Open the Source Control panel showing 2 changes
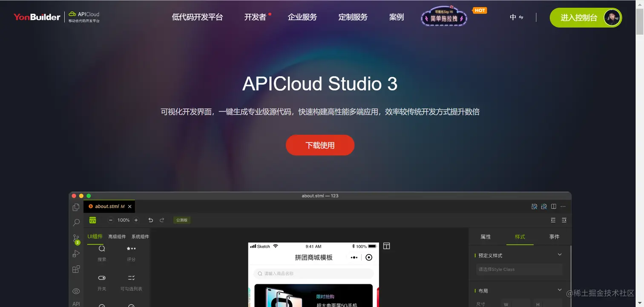644x307 pixels. click(x=76, y=238)
